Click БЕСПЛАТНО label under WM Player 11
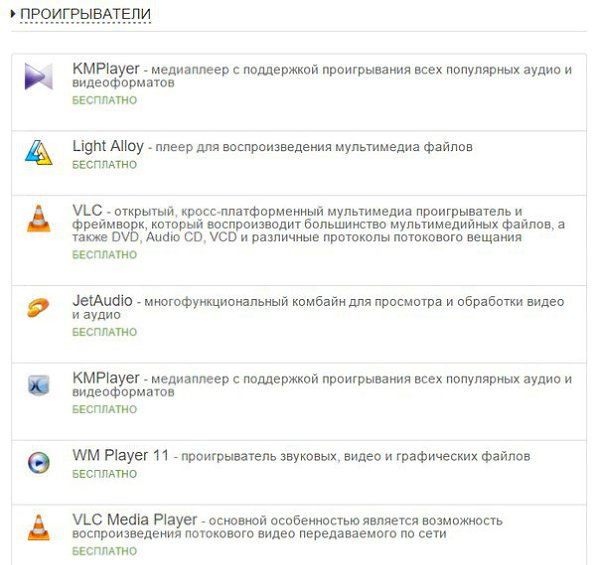600x565 pixels. pyautogui.click(x=104, y=474)
